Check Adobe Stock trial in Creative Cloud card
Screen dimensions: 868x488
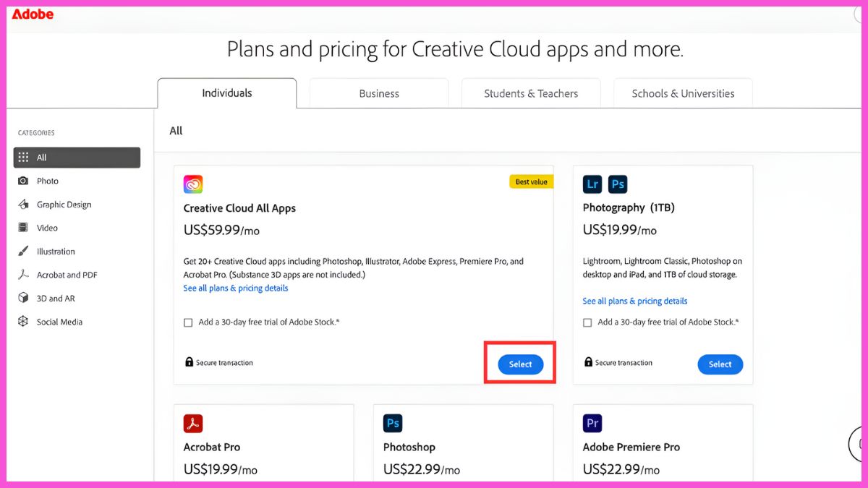pyautogui.click(x=188, y=322)
